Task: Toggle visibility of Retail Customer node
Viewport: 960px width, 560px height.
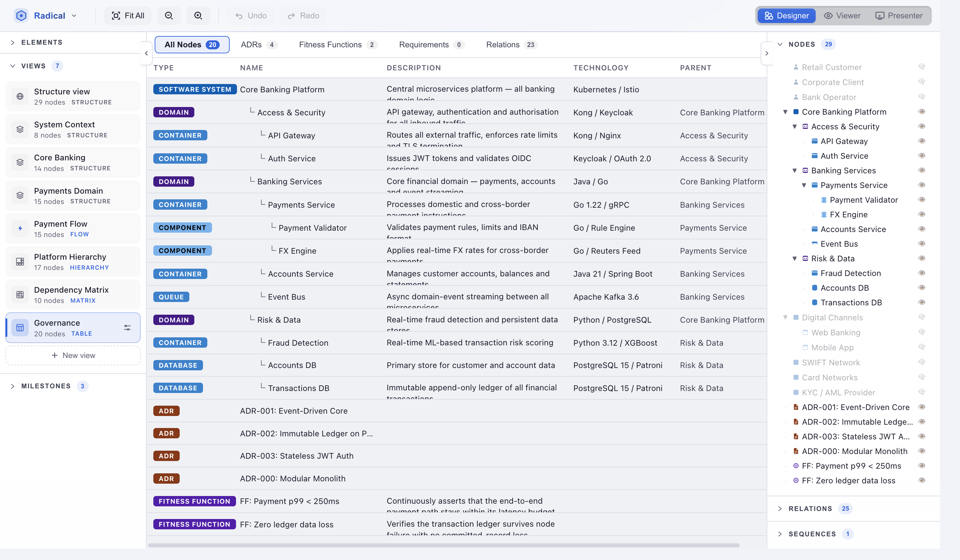Action: tap(922, 67)
